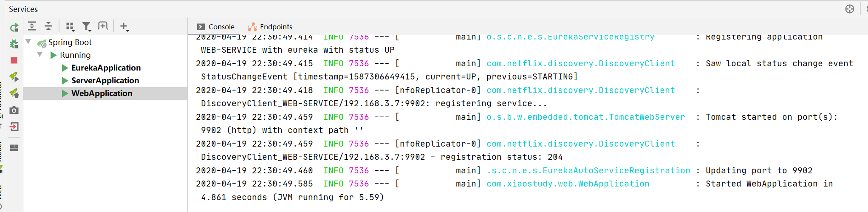Screen dimensions: 868x212
Task: Click the Open in New Tab icon
Action: (103, 26)
